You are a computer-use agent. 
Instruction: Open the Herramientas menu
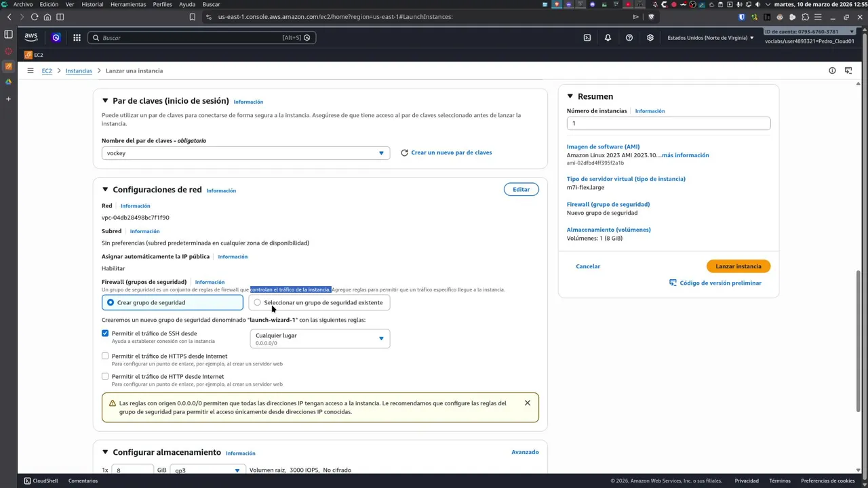[x=128, y=4]
